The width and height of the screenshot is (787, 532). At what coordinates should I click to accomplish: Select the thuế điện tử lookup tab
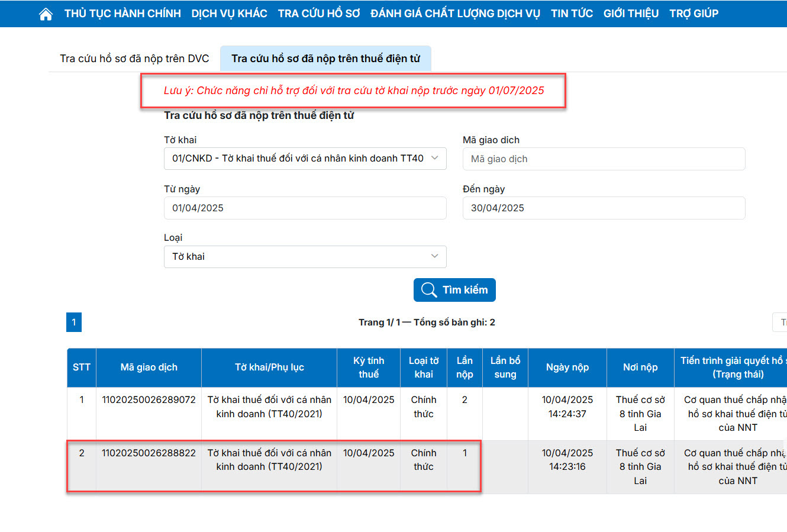point(325,59)
